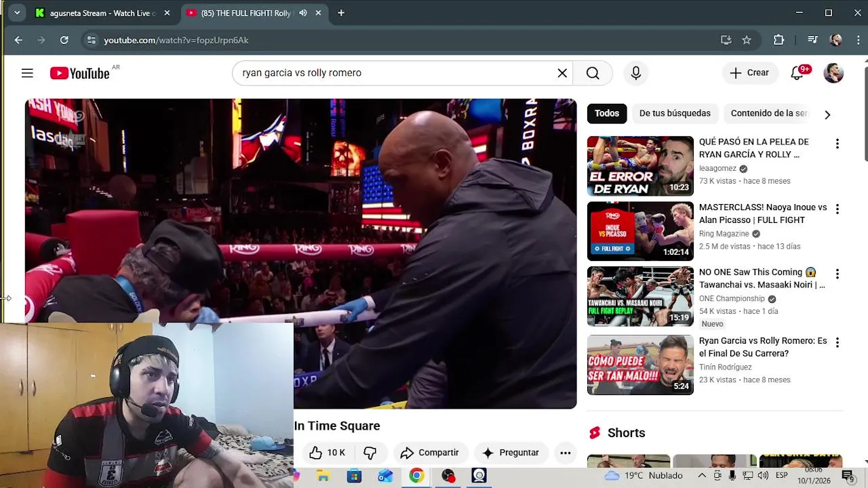Click the Crear button
Screen dimensions: 868x488
749,73
